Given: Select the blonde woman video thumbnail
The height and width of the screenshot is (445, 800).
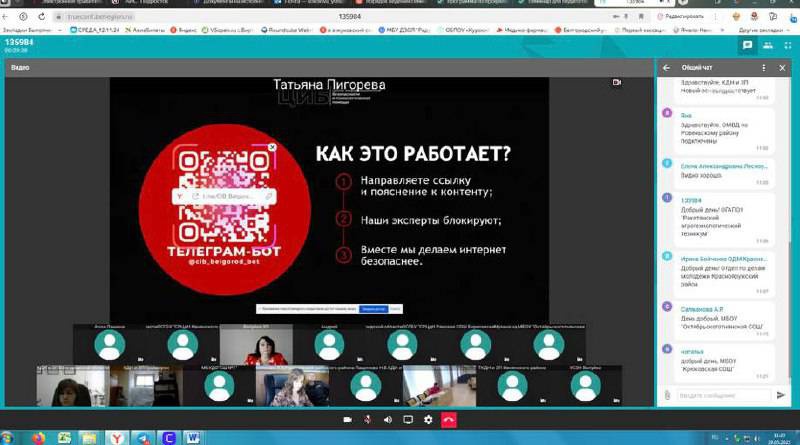Looking at the screenshot, I should pos(292,386).
